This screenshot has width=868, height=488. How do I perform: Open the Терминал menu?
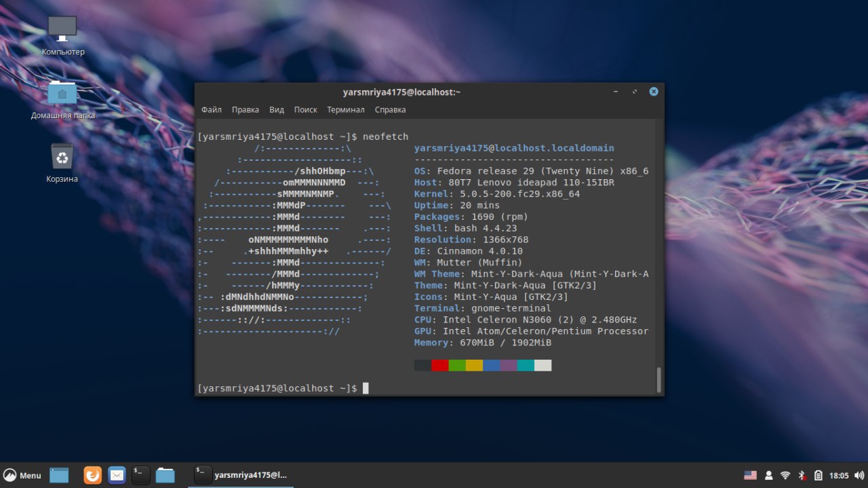coord(346,109)
